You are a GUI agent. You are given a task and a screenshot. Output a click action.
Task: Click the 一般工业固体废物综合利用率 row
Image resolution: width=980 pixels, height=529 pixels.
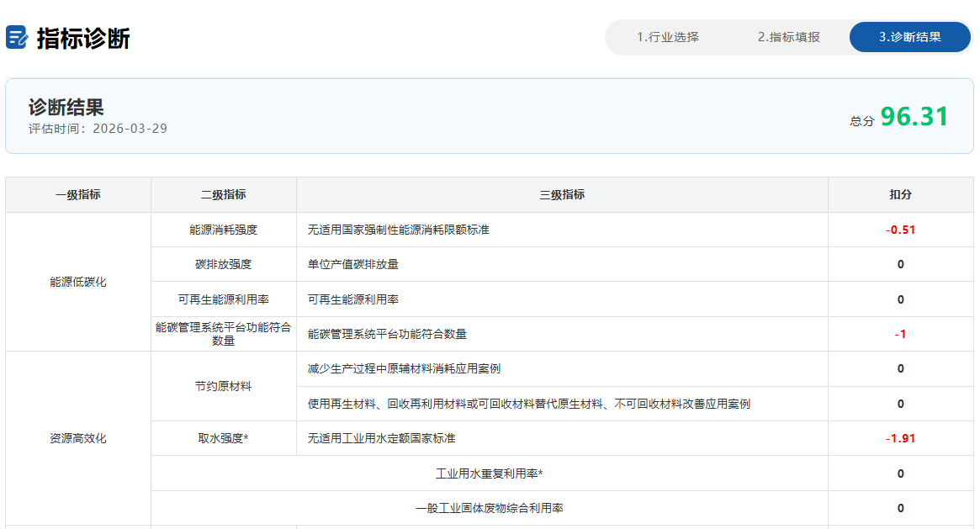point(489,508)
